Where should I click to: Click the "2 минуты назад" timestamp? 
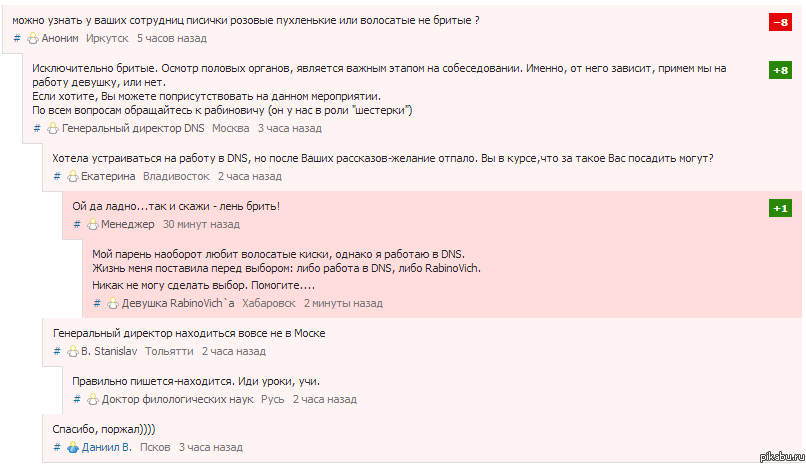343,303
